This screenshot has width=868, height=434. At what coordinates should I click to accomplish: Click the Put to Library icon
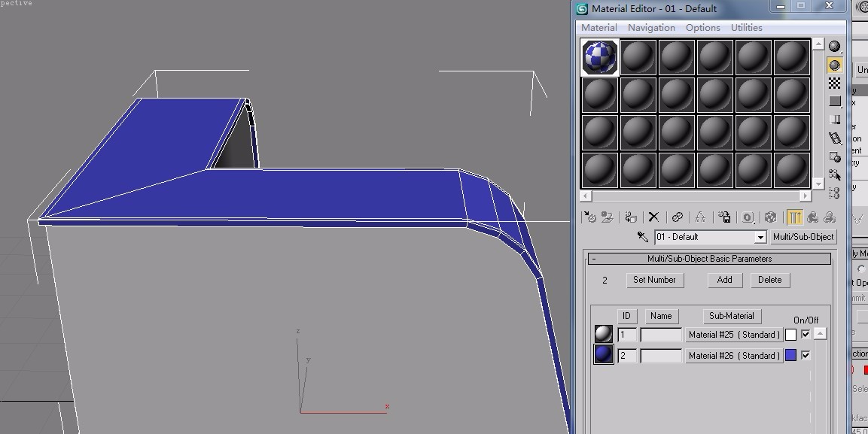click(724, 217)
